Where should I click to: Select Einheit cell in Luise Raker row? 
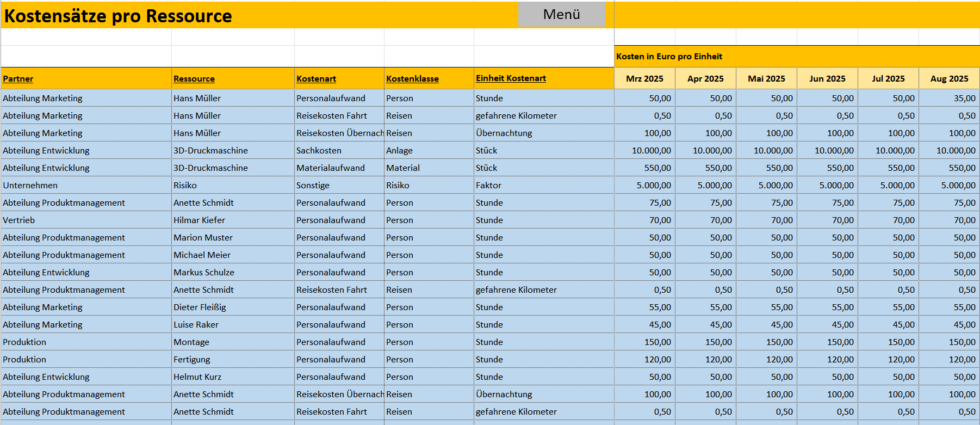click(544, 324)
